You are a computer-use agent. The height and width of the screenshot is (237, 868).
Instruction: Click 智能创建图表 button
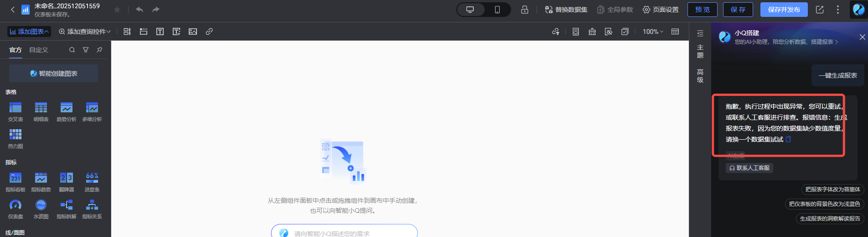point(53,73)
